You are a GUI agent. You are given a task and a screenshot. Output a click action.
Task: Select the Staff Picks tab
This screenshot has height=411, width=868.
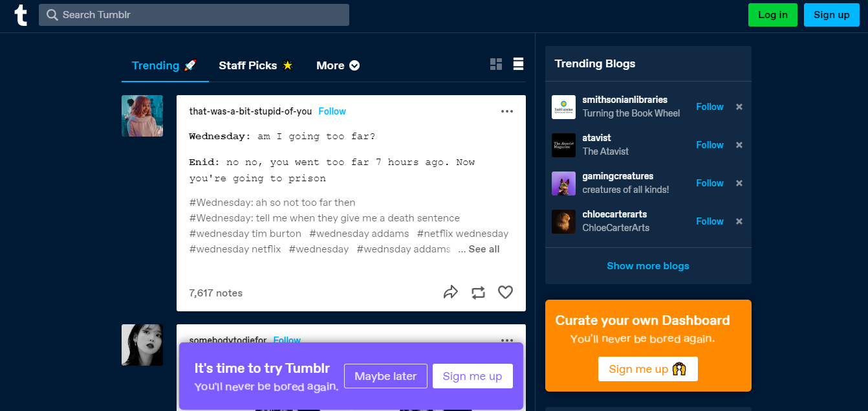tap(255, 65)
